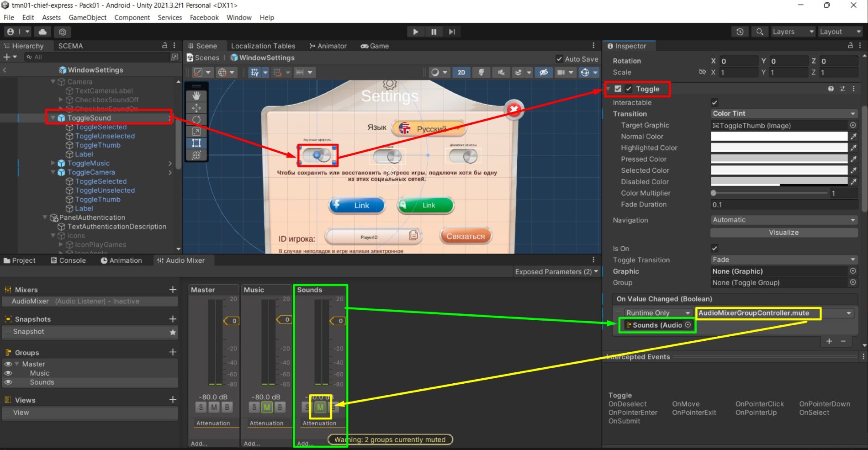Click the Visualize button in the Inspector
Screen dimensions: 868x450
coord(783,233)
